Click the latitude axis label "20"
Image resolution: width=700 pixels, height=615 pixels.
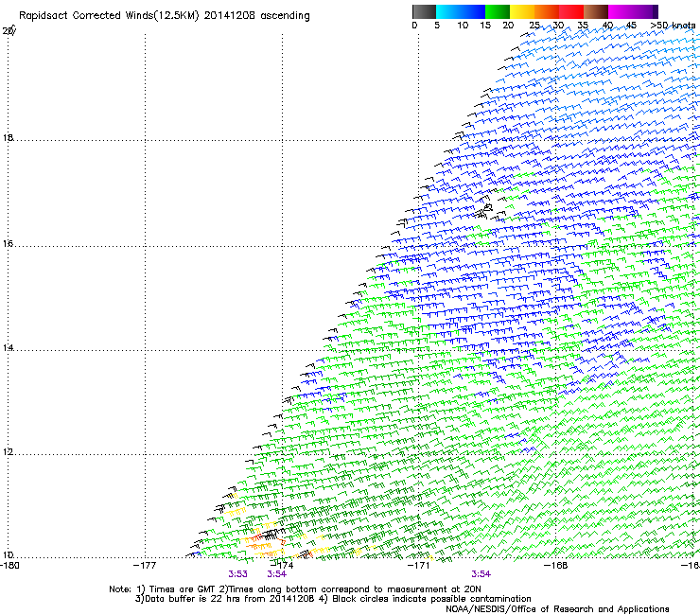(8, 31)
